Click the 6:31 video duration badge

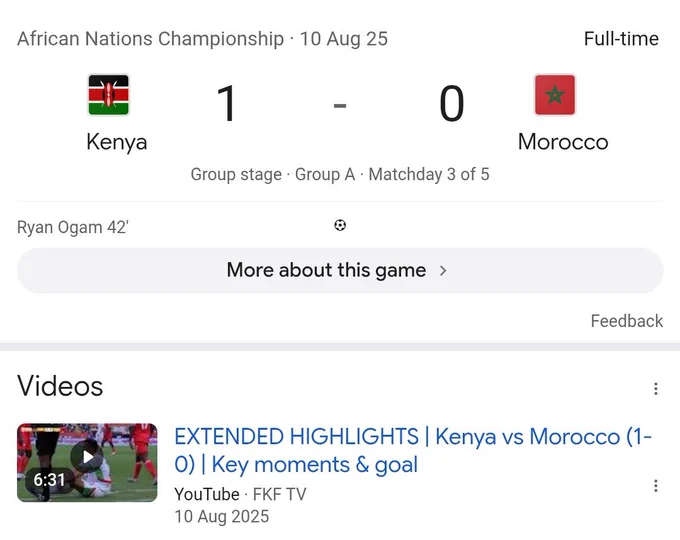[x=49, y=480]
